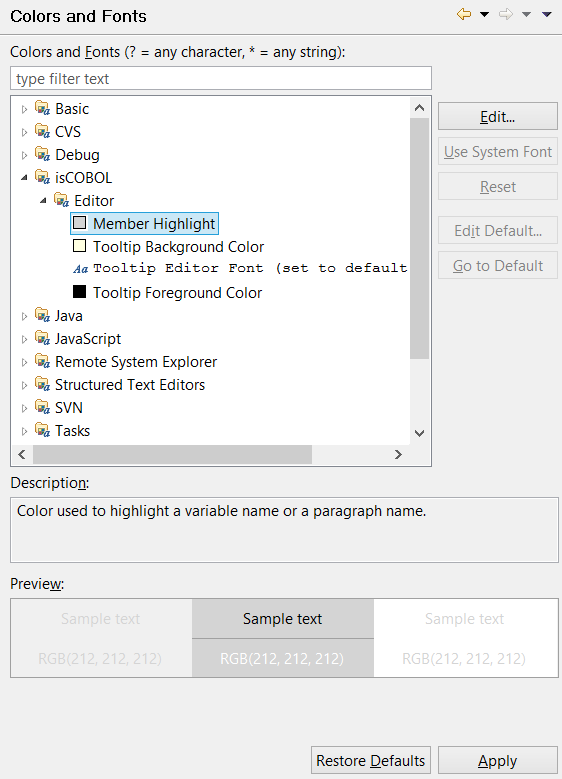
Task: Open the back history dropdown arrow
Action: (x=484, y=14)
